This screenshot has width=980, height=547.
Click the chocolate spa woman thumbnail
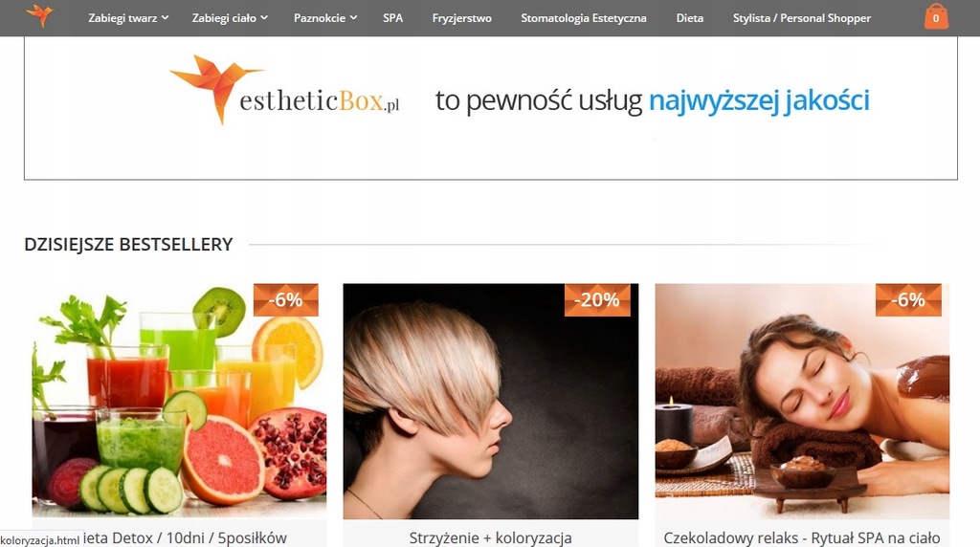802,401
